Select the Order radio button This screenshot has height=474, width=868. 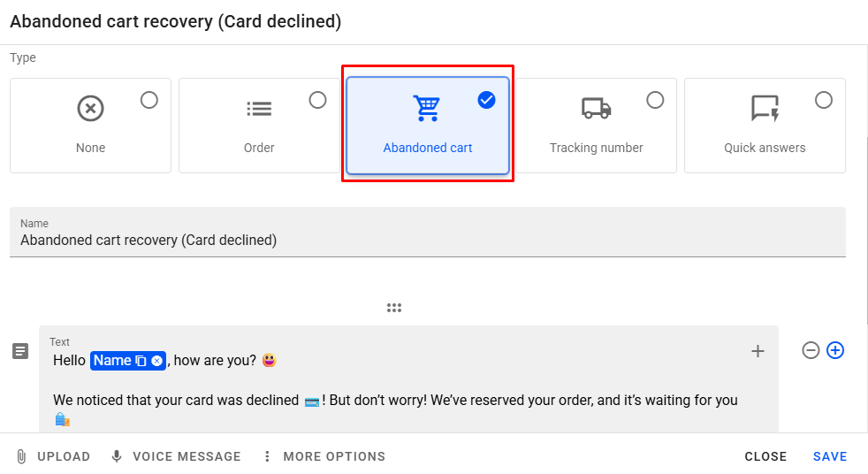(x=317, y=100)
